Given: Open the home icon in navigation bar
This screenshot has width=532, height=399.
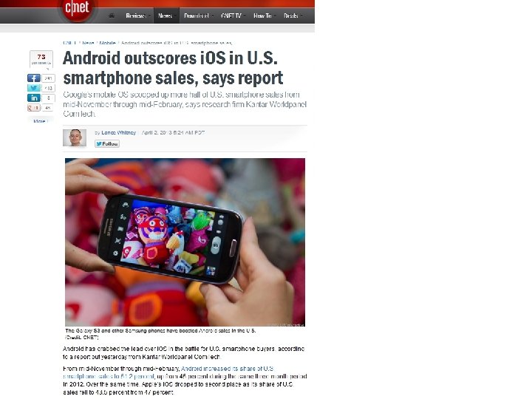Looking at the screenshot, I should click(112, 16).
